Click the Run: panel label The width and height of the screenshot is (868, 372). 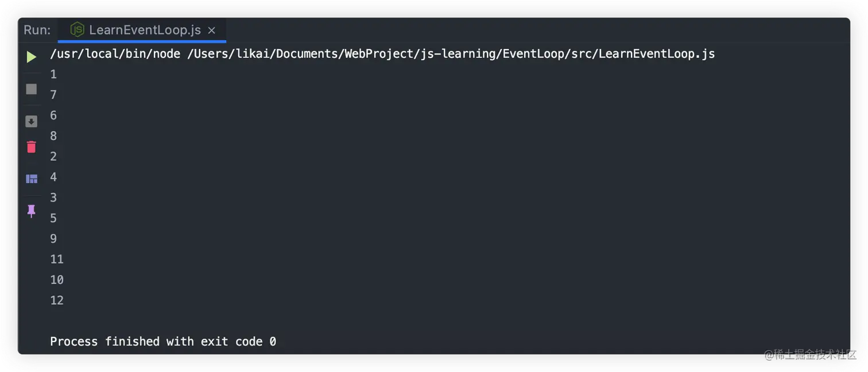coord(37,30)
